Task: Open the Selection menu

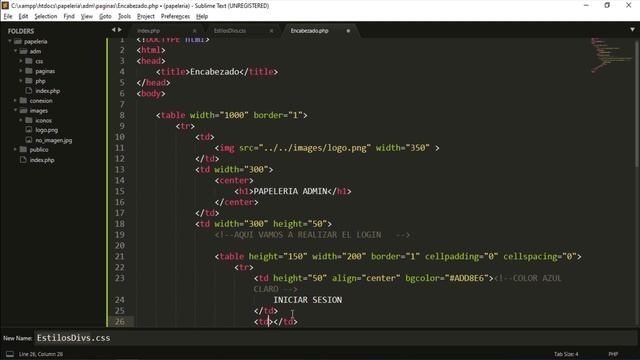Action: point(46,16)
